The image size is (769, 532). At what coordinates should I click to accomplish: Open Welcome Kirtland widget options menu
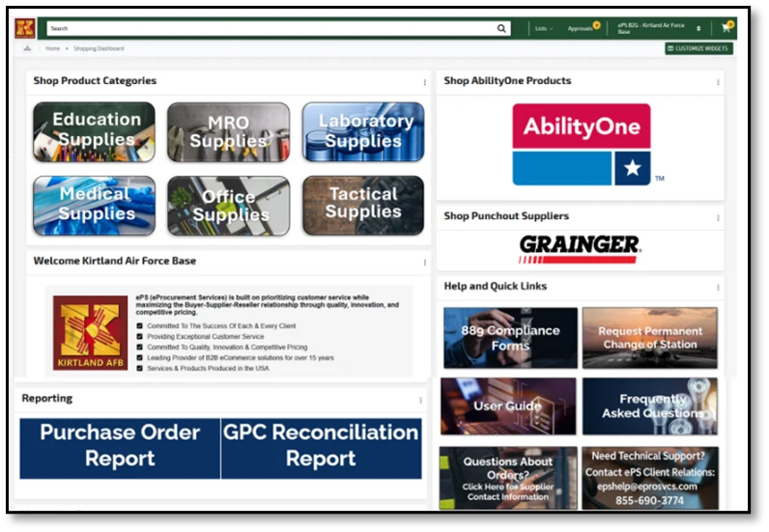[x=425, y=263]
